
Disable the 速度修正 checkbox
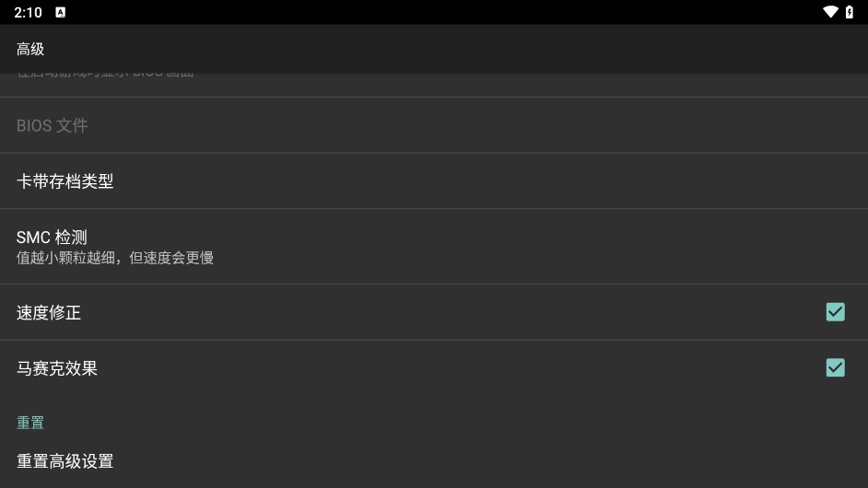click(835, 312)
